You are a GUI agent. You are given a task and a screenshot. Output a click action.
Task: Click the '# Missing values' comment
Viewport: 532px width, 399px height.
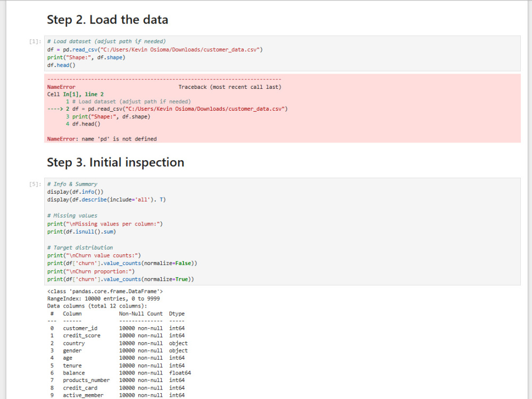click(72, 216)
